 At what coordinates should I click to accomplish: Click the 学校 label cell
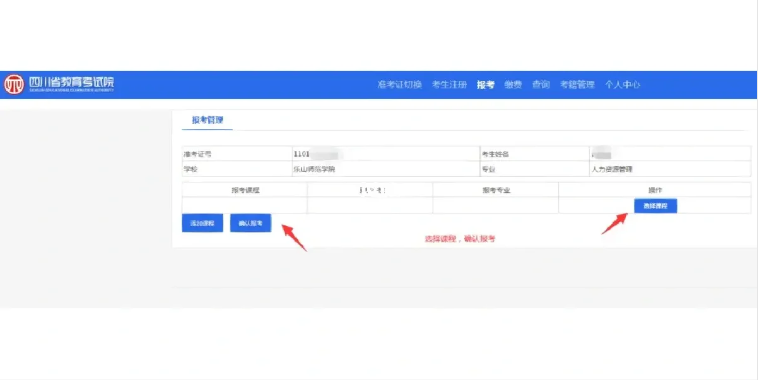[237, 169]
